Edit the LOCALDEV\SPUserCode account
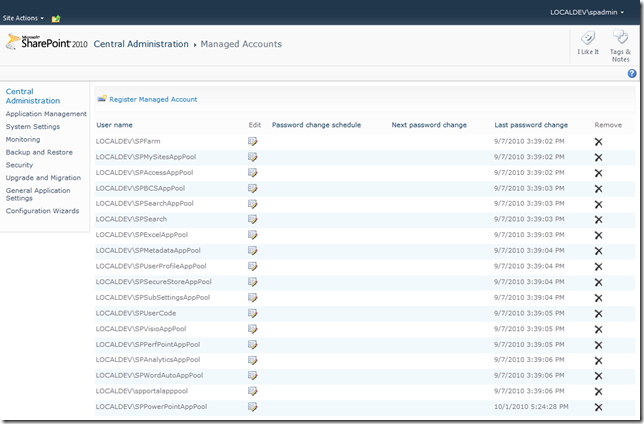 pos(253,313)
